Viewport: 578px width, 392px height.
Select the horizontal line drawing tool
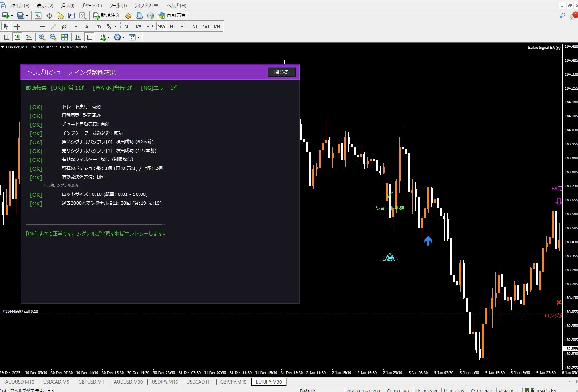42,26
